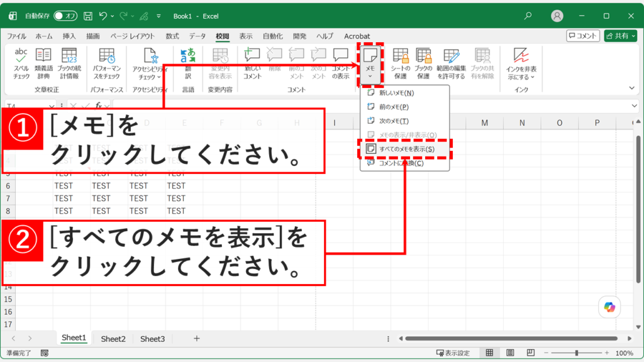Protect the workbook (ブックの保護)
The width and height of the screenshot is (644, 362).
423,63
